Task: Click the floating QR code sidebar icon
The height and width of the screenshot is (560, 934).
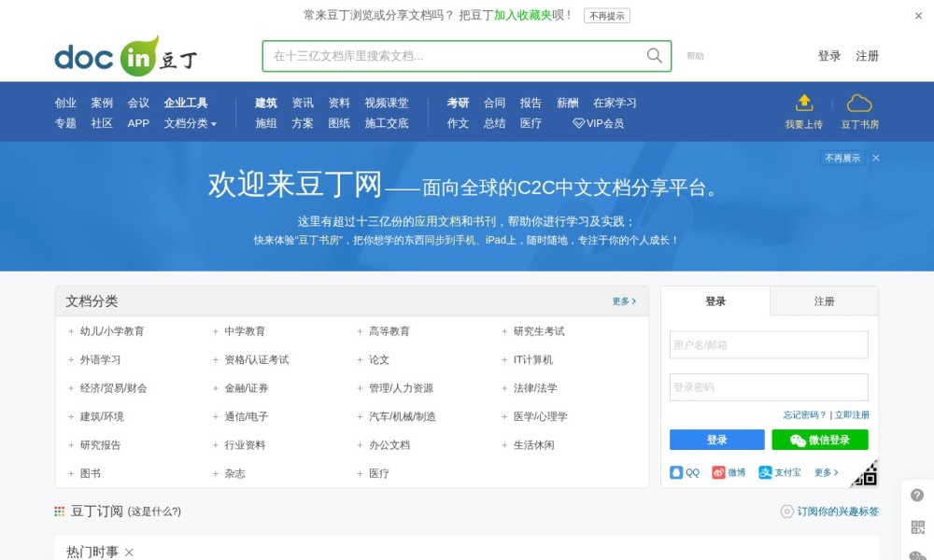Action: 917,526
